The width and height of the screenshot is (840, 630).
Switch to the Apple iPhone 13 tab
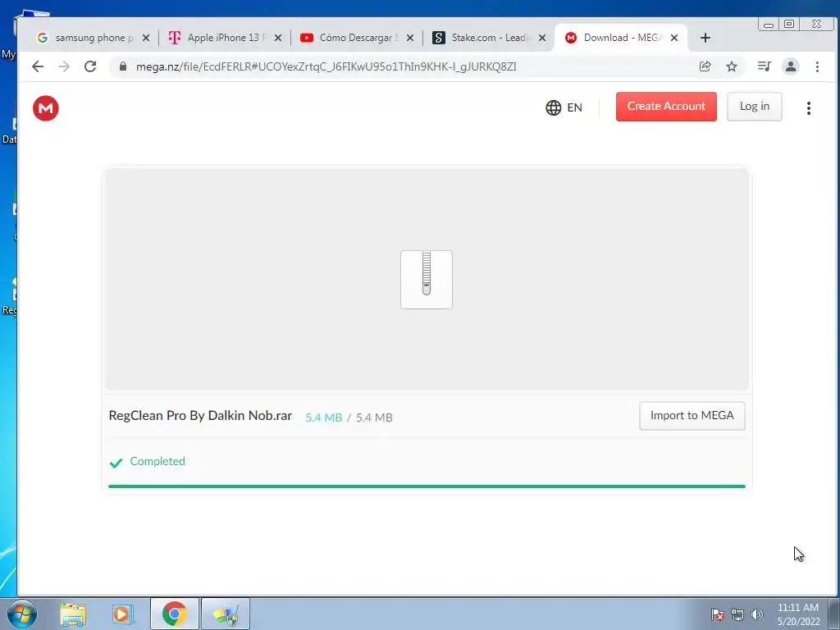225,38
